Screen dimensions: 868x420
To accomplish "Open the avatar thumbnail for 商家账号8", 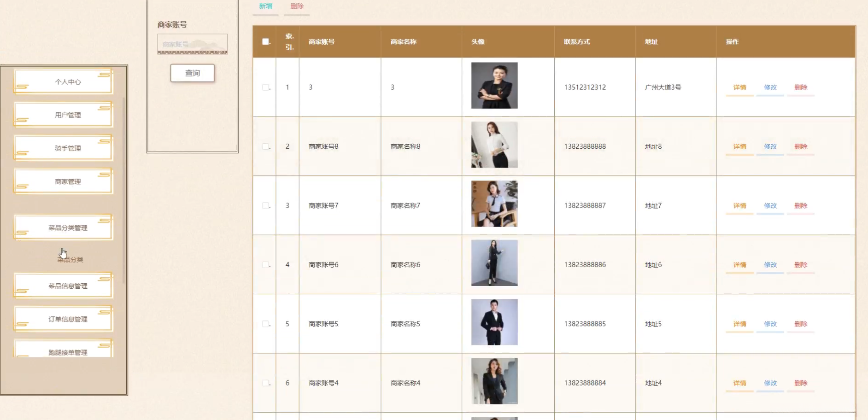I will point(494,145).
